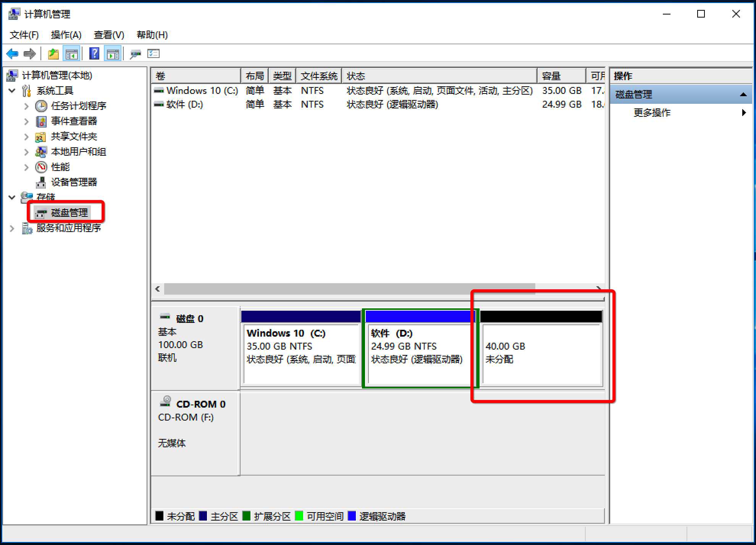Click the blue Help question mark icon

point(94,54)
